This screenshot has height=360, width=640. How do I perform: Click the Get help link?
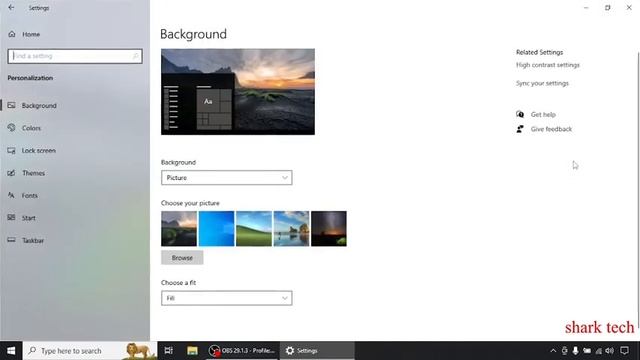click(543, 115)
